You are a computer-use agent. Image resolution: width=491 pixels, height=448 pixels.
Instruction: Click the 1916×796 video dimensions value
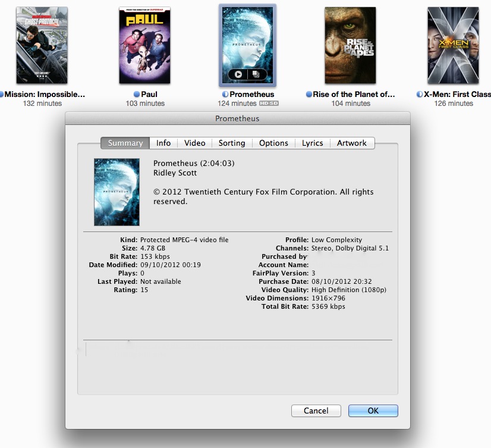click(x=328, y=298)
